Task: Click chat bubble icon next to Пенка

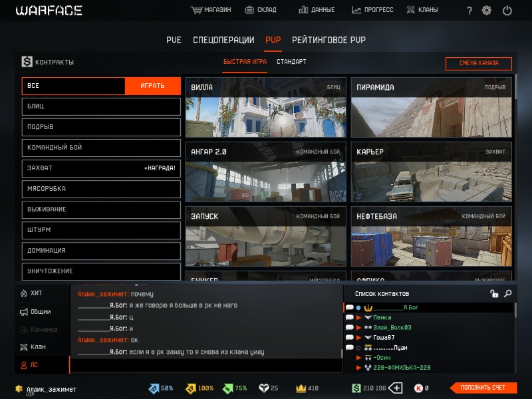Action: (350, 318)
